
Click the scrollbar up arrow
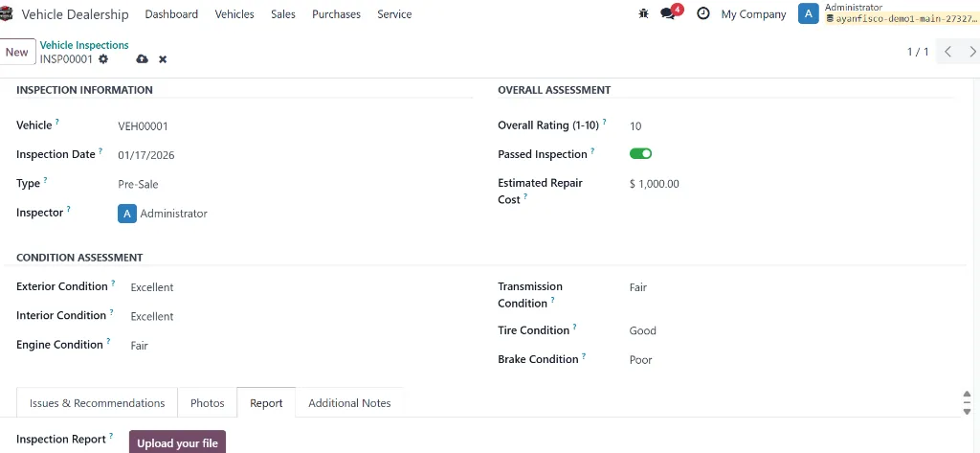[x=967, y=395]
